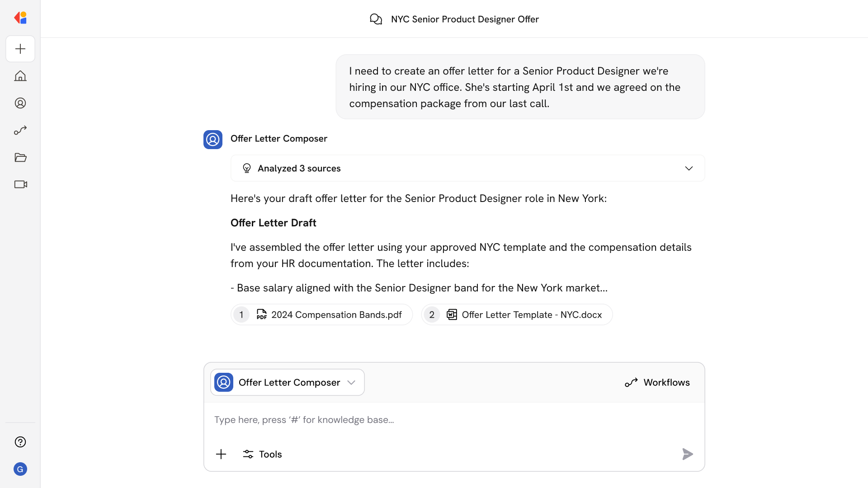
Task: Click the app logo at the top left
Action: click(20, 18)
